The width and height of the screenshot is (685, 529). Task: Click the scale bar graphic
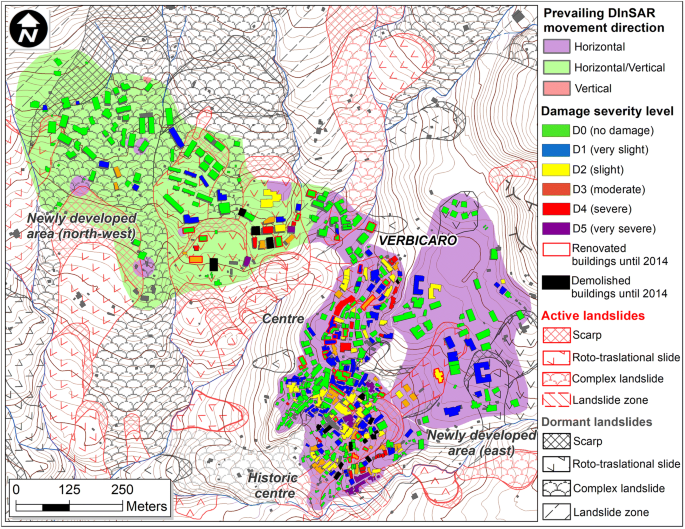[69, 507]
